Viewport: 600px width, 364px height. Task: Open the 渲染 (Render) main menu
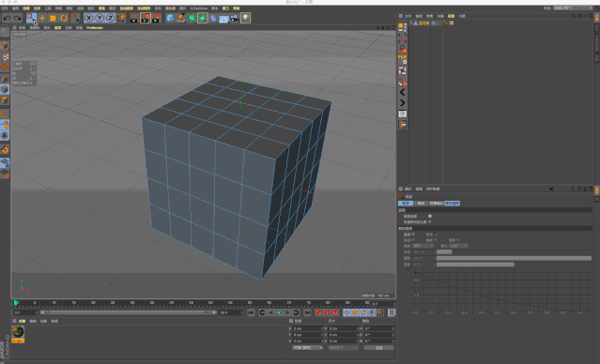tap(101, 8)
